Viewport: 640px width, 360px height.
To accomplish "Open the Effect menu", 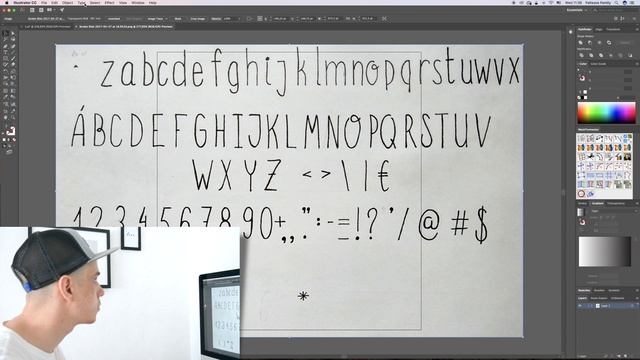I will (x=109, y=3).
